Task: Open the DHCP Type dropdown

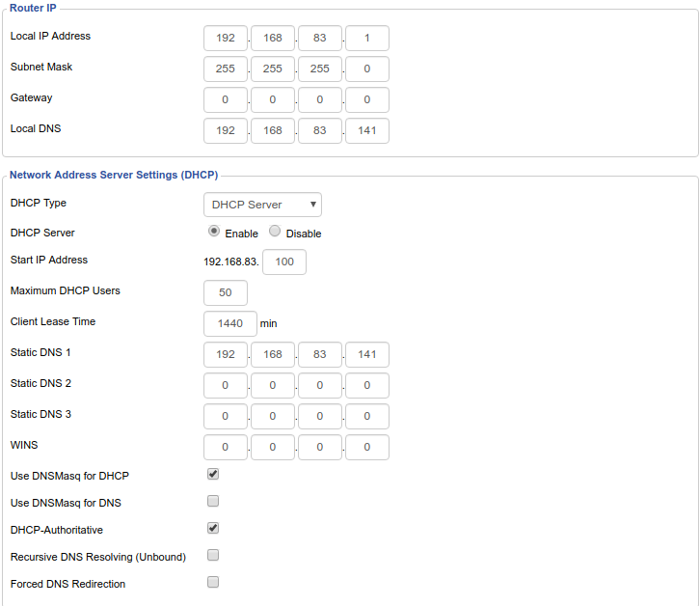Action: 262,205
